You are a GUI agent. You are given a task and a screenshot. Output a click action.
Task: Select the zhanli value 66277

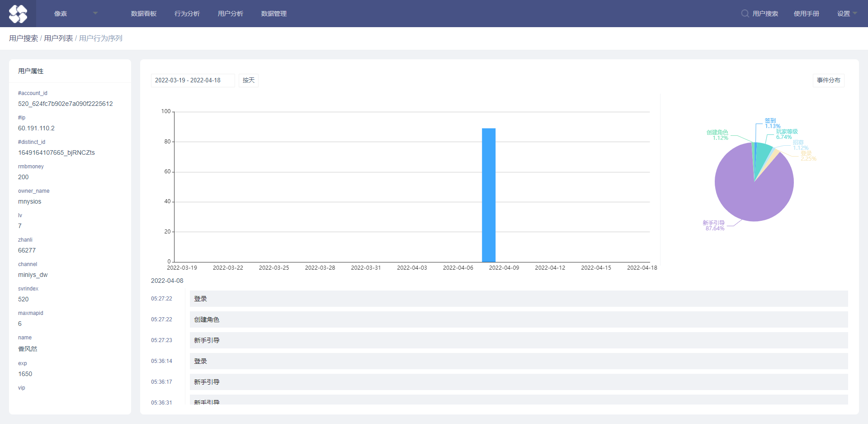pyautogui.click(x=27, y=250)
